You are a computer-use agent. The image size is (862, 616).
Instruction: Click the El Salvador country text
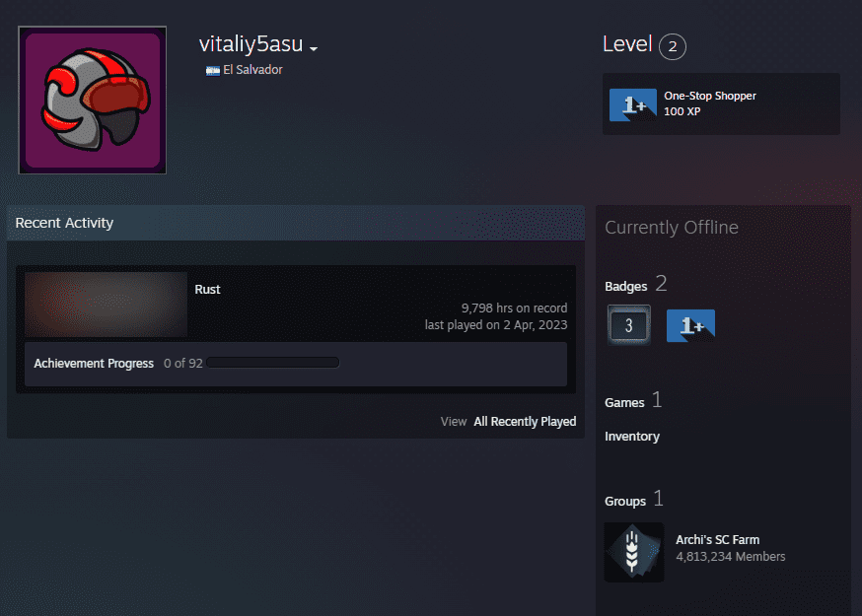pyautogui.click(x=252, y=70)
